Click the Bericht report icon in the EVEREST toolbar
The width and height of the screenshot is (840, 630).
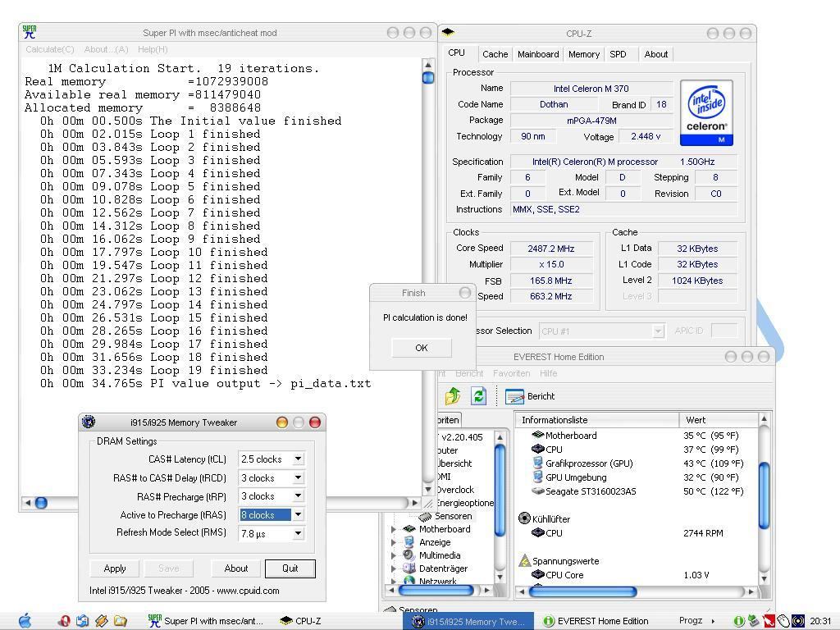pyautogui.click(x=514, y=396)
